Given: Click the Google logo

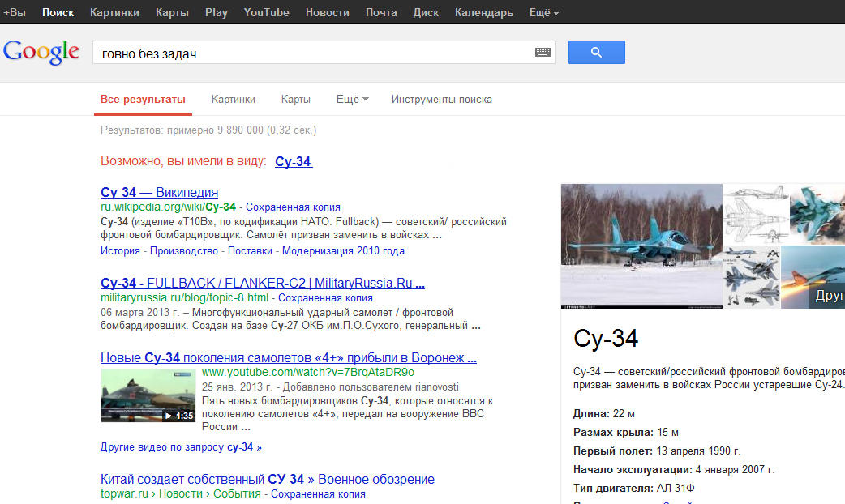Looking at the screenshot, I should [41, 52].
